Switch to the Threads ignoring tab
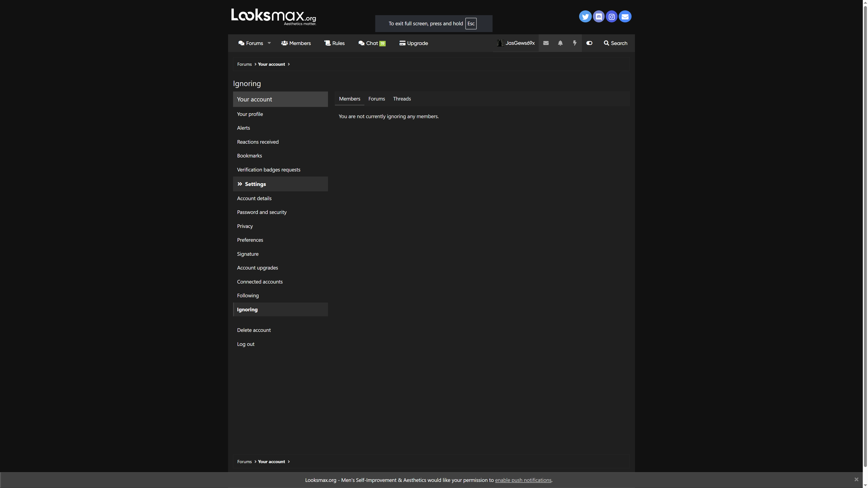868x488 pixels. (402, 99)
